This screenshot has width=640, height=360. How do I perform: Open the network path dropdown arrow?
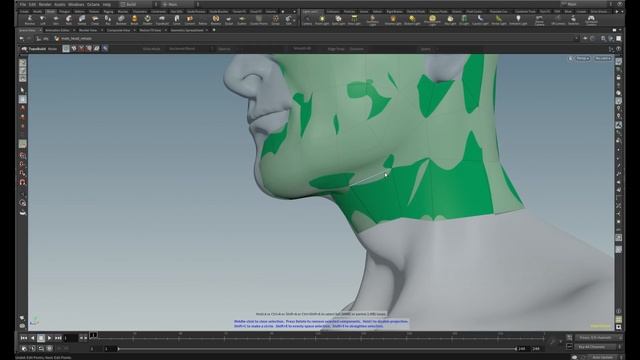click(576, 38)
